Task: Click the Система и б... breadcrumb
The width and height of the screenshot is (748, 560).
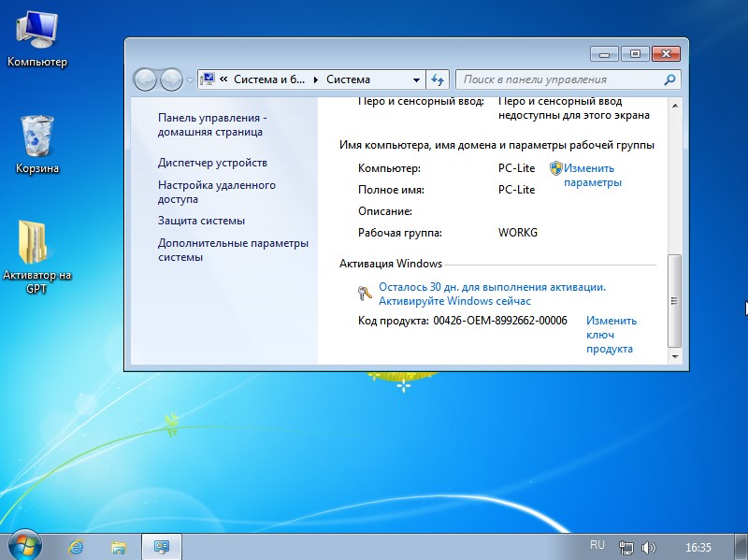Action: pos(268,79)
